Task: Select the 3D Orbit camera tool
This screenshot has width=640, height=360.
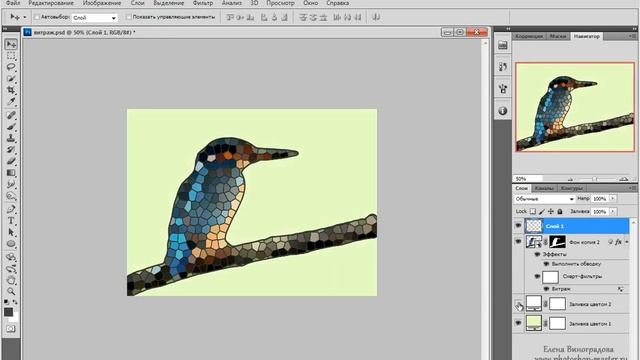Action: pyautogui.click(x=11, y=269)
